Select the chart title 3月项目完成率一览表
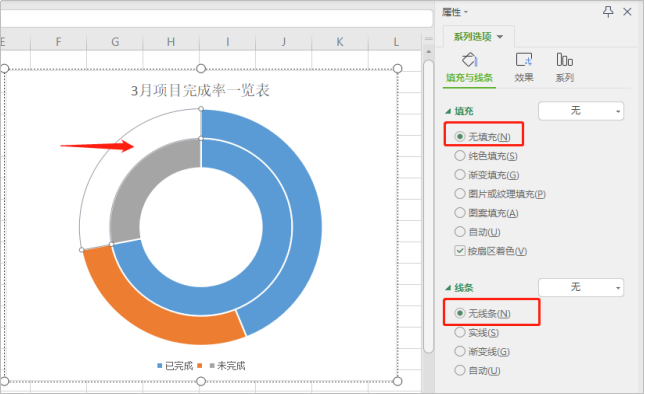This screenshot has height=394, width=645. pyautogui.click(x=200, y=90)
